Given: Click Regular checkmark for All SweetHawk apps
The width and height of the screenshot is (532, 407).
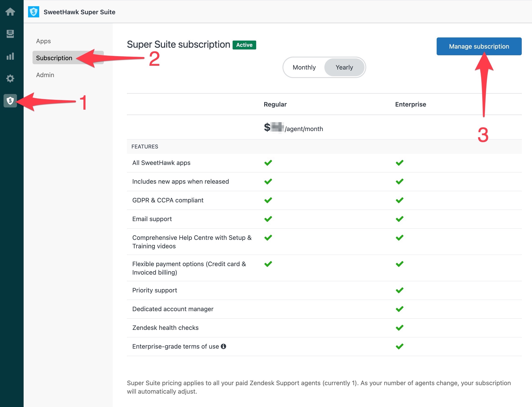Looking at the screenshot, I should 268,163.
